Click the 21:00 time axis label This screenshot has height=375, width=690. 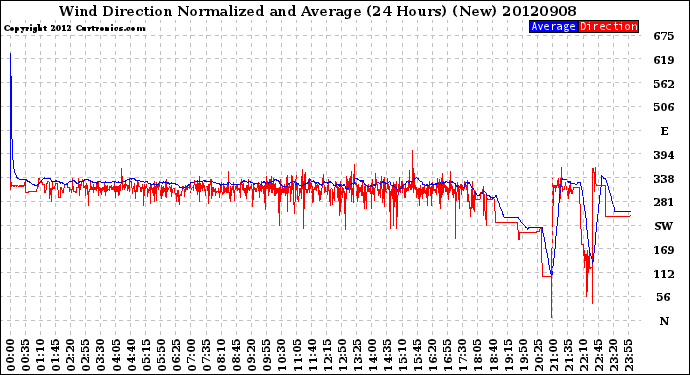click(553, 355)
